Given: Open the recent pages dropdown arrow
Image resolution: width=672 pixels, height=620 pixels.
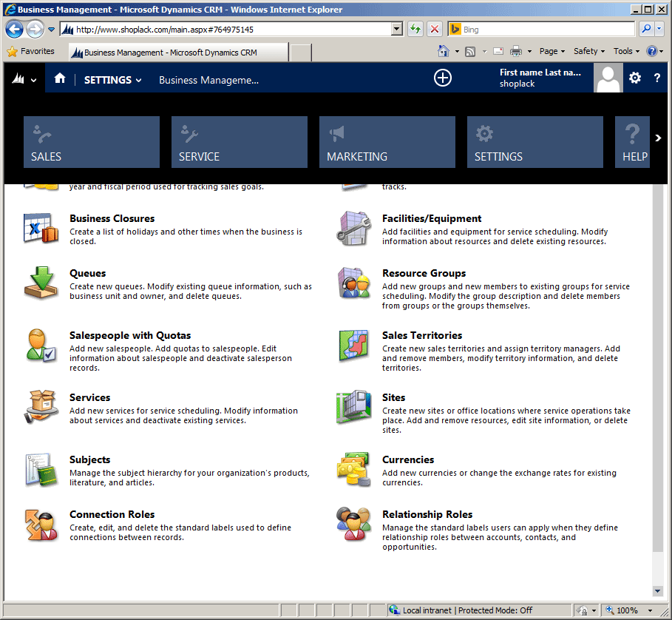Looking at the screenshot, I should pos(52,29).
